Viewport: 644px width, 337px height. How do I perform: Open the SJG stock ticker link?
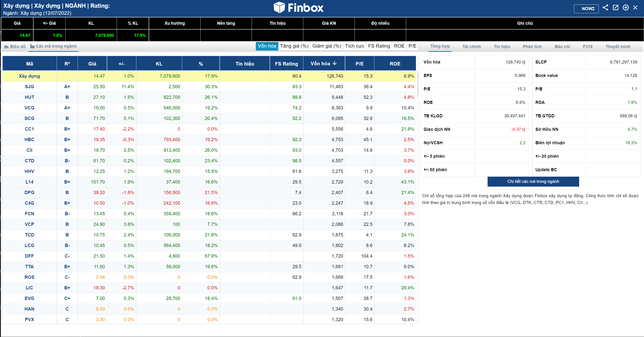tap(29, 87)
